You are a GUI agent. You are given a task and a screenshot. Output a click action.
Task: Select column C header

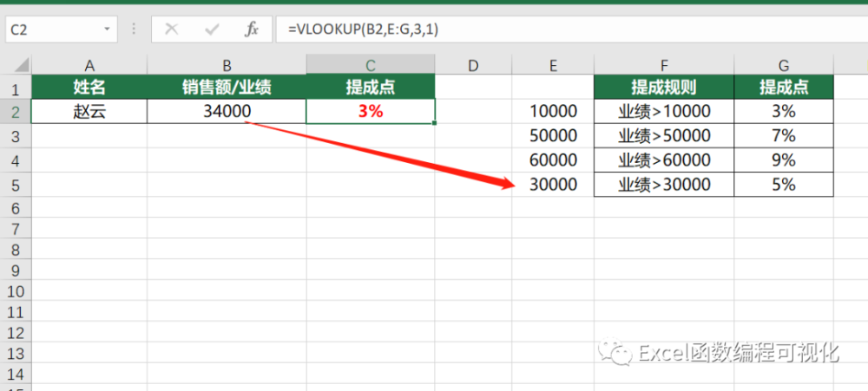(x=371, y=66)
